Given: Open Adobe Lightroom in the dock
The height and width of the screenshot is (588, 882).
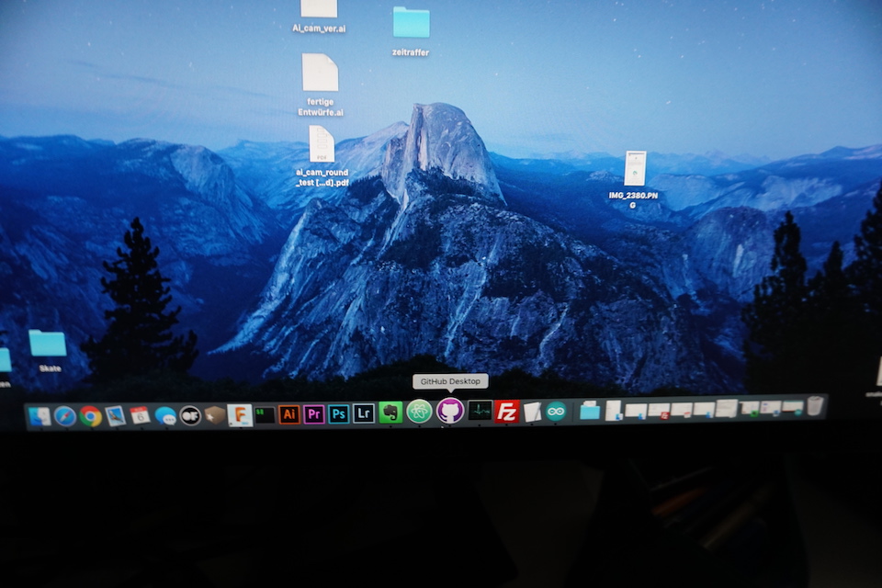Looking at the screenshot, I should coord(364,413).
